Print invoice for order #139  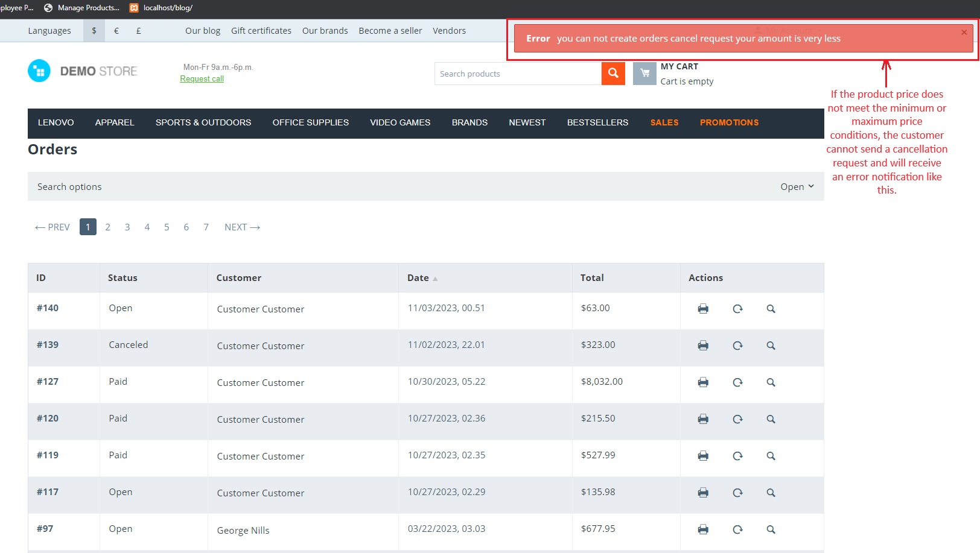tap(703, 346)
